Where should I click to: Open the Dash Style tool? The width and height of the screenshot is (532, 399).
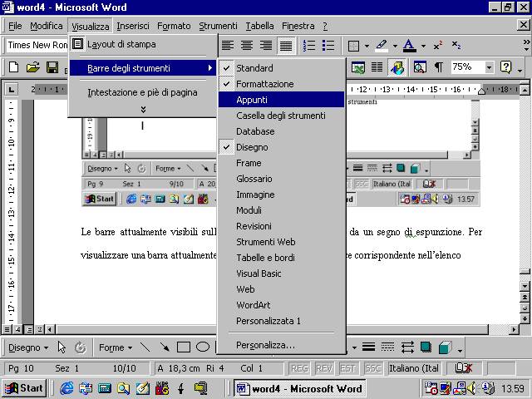tap(388, 347)
